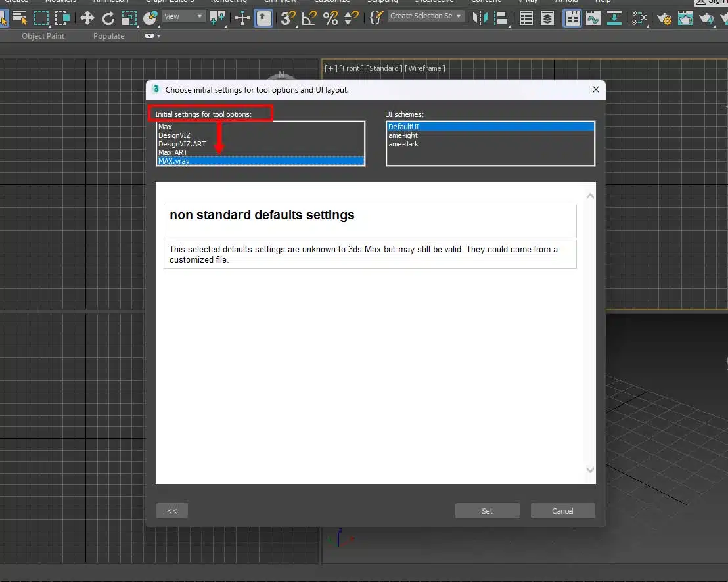This screenshot has height=582, width=728.
Task: Toggle the Scene Explorer icon
Action: (526, 18)
